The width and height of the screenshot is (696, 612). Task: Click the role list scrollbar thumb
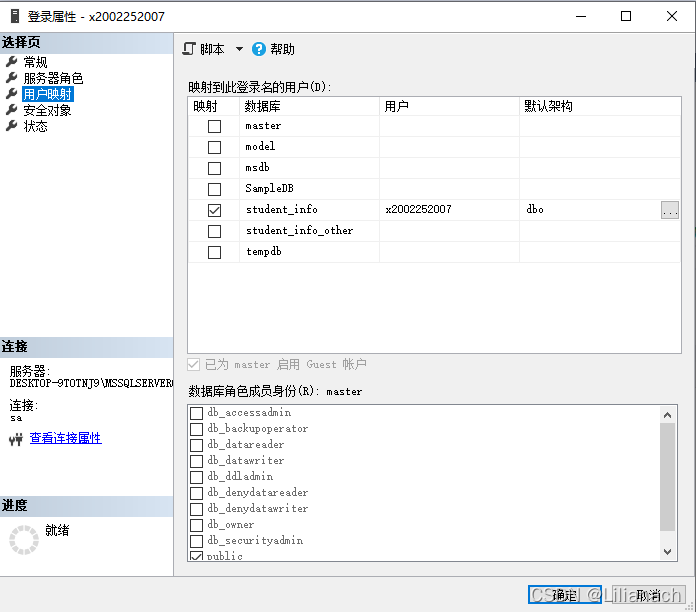tap(667, 477)
